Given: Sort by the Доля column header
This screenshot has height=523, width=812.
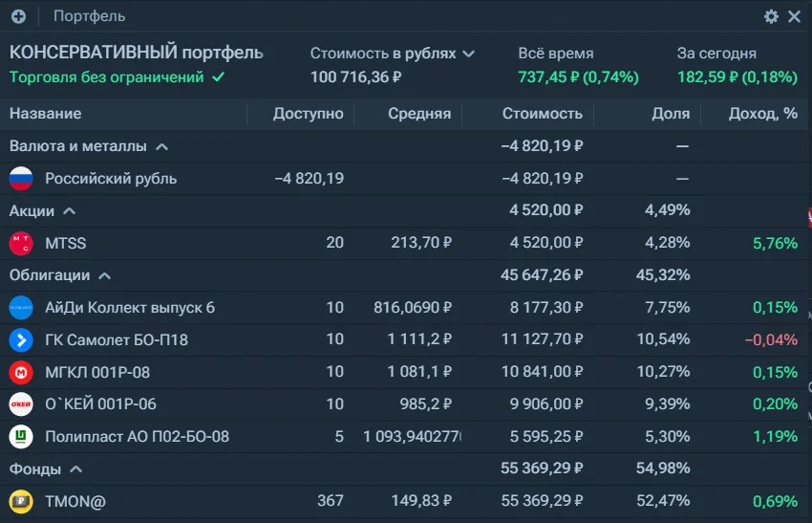Looking at the screenshot, I should (671, 114).
